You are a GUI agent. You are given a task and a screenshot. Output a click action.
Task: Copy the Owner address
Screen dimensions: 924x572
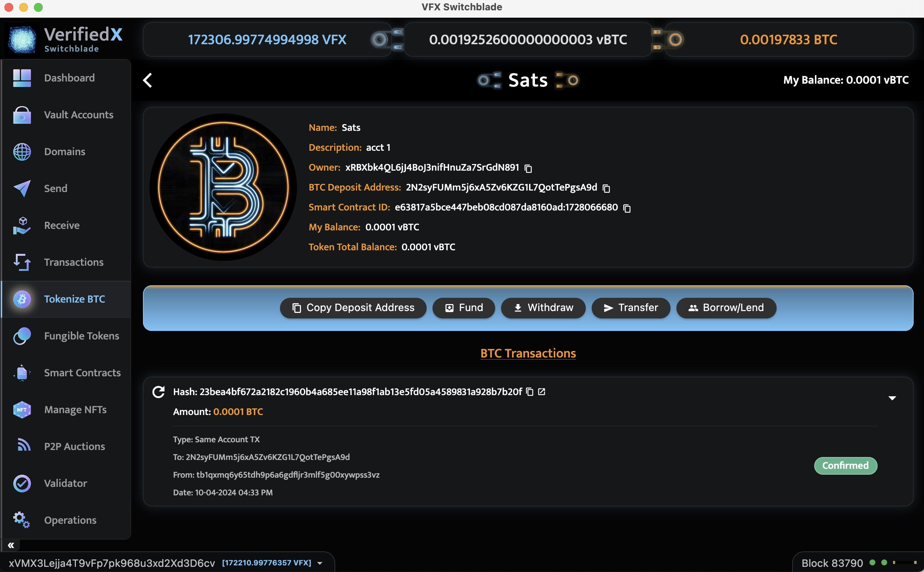528,168
